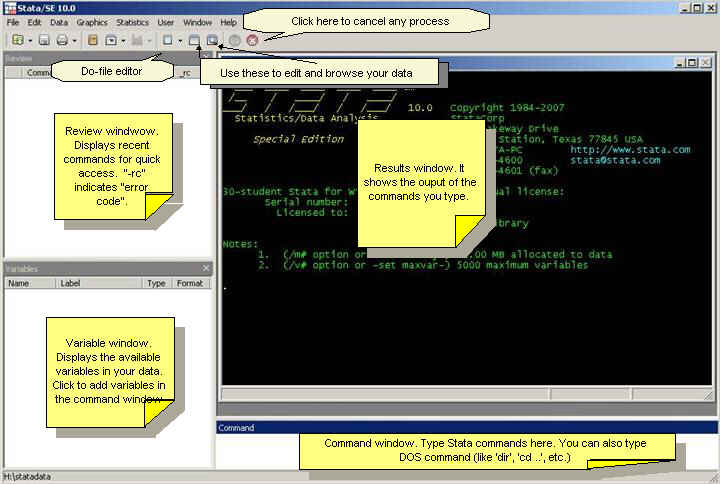Image resolution: width=720 pixels, height=484 pixels.
Task: Click the Open file toolbar icon
Action: (17, 40)
